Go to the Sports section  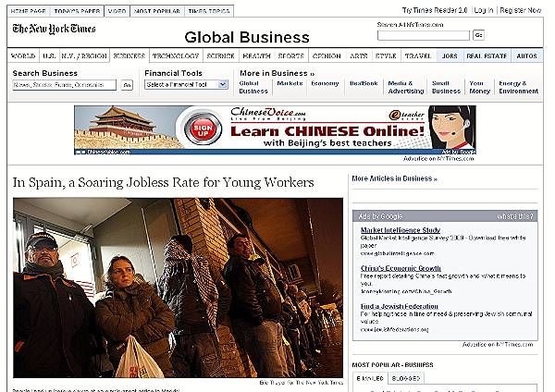click(290, 56)
